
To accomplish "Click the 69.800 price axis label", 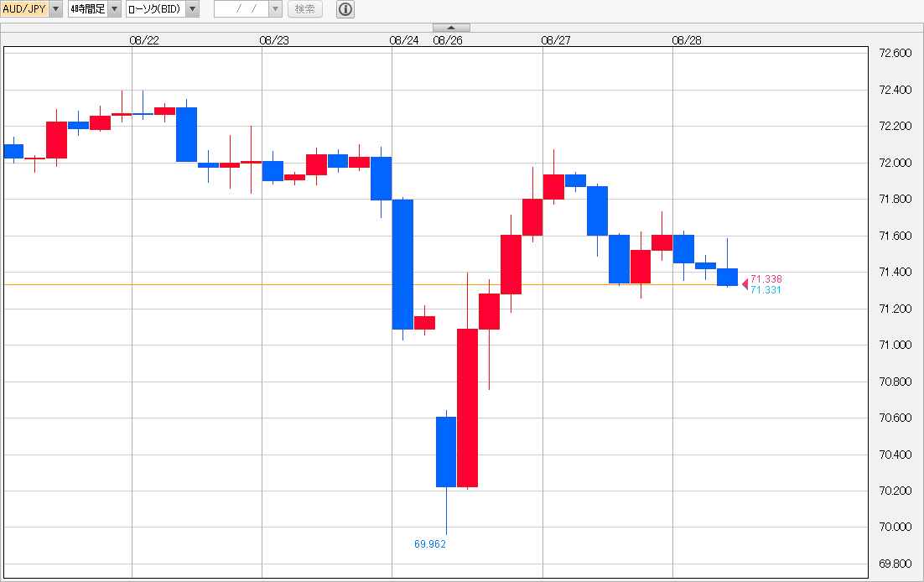I will [895, 564].
